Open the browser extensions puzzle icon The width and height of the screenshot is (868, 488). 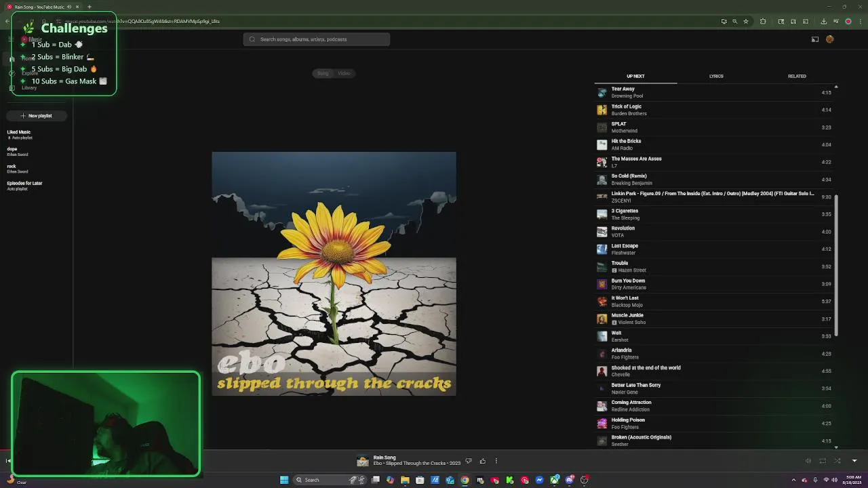pyautogui.click(x=763, y=21)
